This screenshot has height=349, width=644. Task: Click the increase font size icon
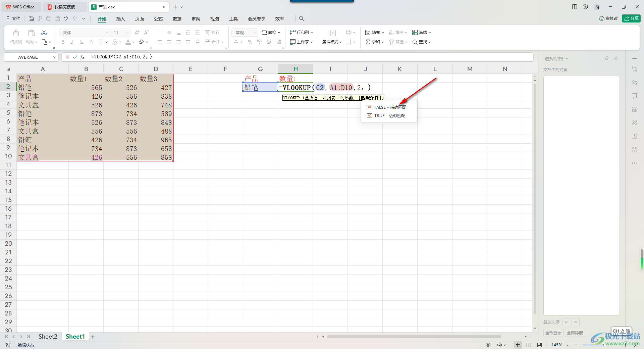pos(137,33)
